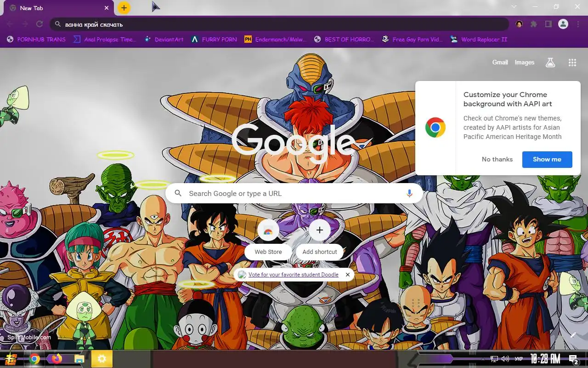The width and height of the screenshot is (588, 368).
Task: Switch the УКР input language indicator
Action: point(519,359)
